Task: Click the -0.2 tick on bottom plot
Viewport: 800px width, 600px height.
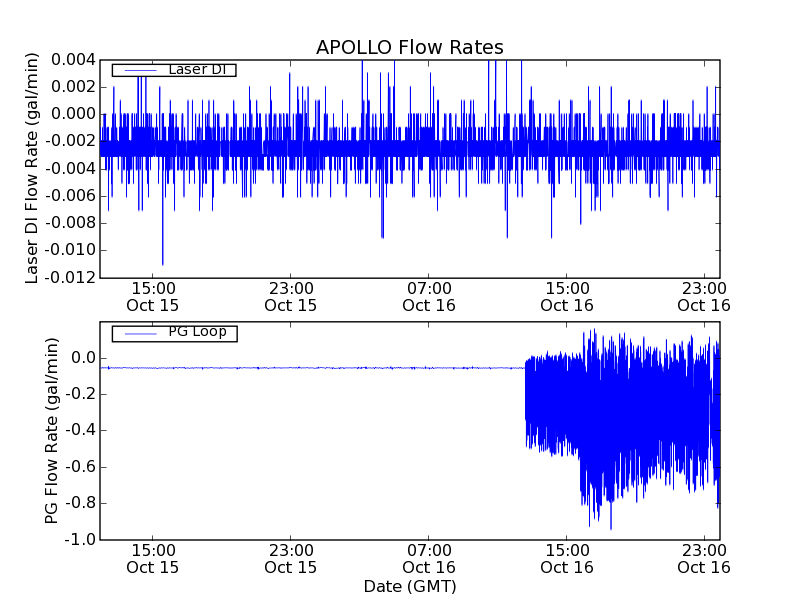Action: coord(80,394)
